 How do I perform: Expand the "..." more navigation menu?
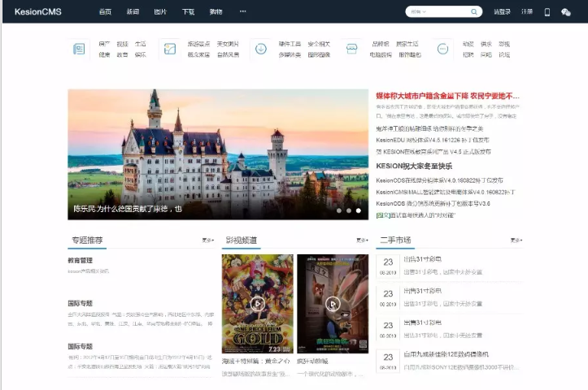(x=242, y=12)
